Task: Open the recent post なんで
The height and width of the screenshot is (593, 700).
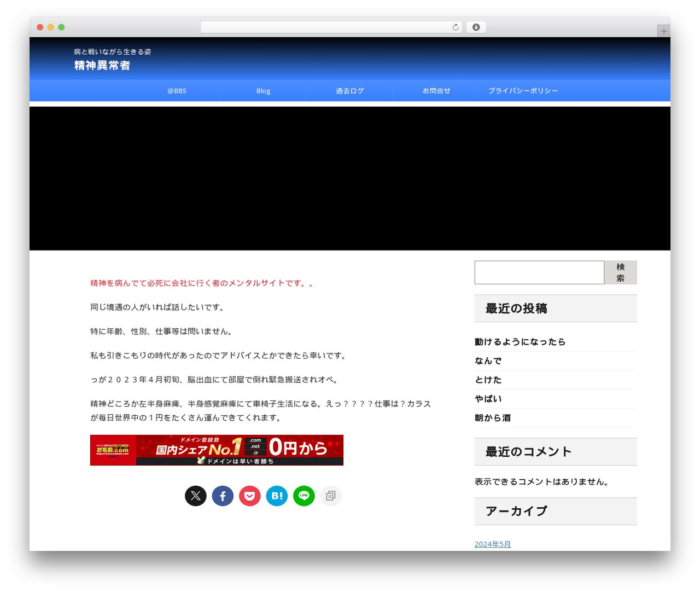Action: pos(488,361)
